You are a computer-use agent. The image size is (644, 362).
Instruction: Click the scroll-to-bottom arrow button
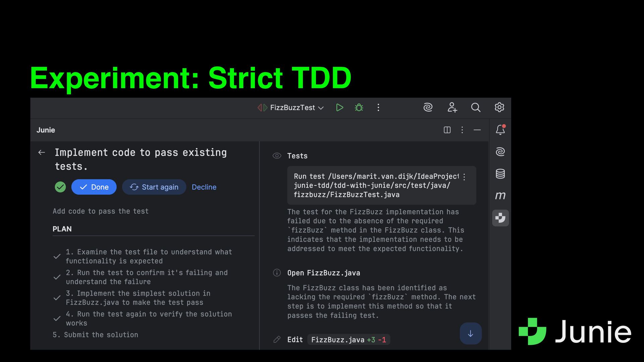coord(470,334)
